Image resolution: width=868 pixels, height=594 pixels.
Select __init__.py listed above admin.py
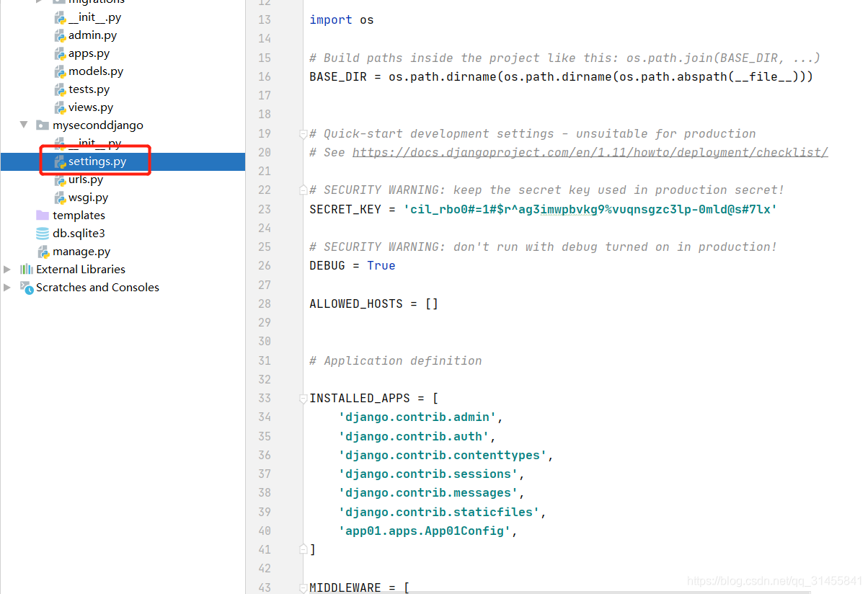94,17
